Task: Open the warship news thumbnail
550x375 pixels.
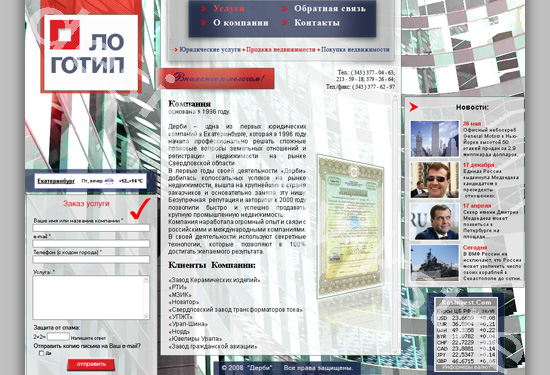Action: coord(435,263)
